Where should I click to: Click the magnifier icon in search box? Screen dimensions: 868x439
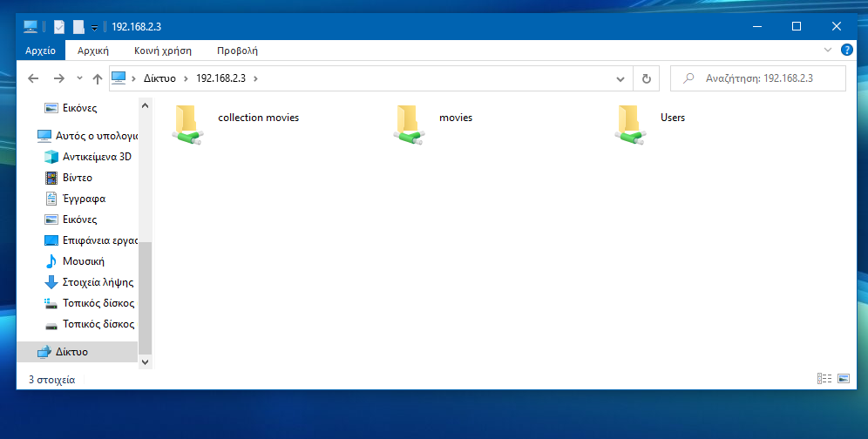tap(688, 78)
